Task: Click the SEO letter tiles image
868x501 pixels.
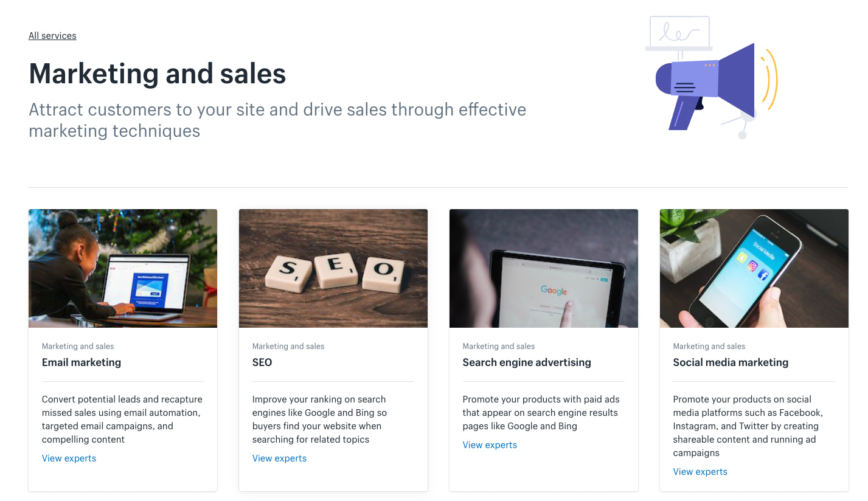Action: 333,269
